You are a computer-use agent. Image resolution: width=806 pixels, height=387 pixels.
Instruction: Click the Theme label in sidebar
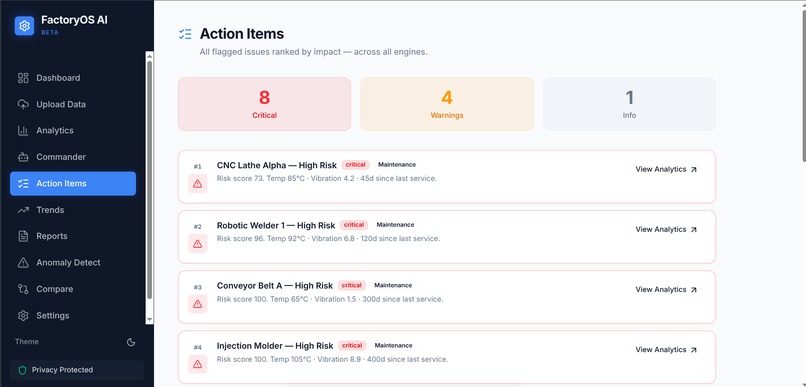pos(27,342)
